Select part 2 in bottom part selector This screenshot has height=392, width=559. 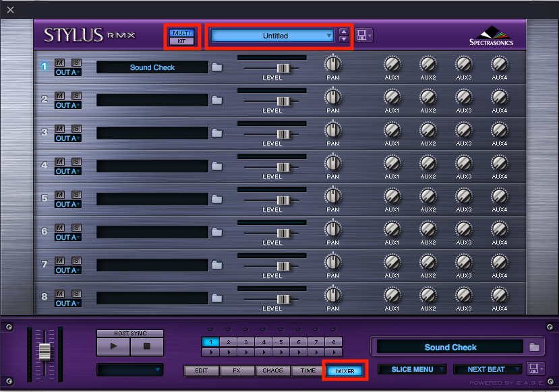tap(228, 342)
